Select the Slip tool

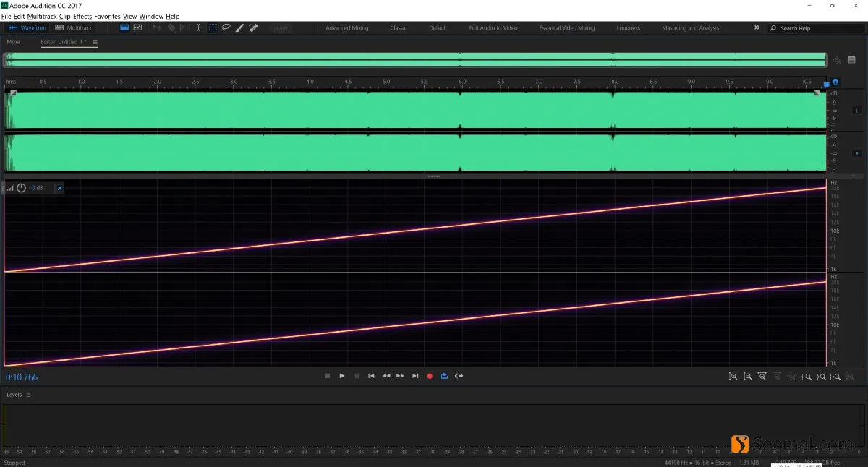tap(185, 27)
